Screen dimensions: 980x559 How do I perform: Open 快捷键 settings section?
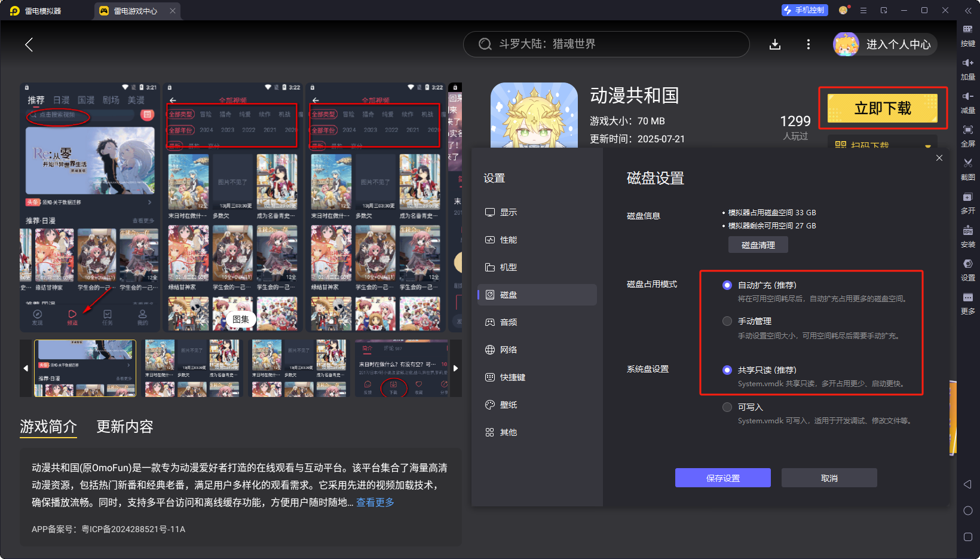(x=537, y=377)
